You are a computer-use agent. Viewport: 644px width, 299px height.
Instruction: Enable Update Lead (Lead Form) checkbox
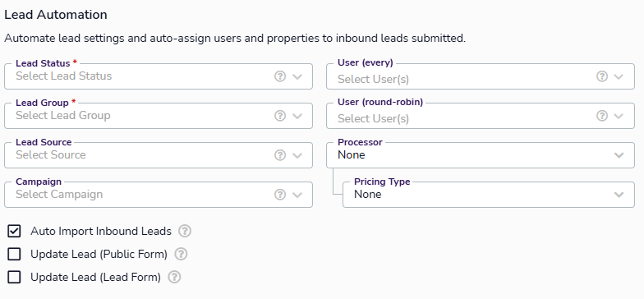click(14, 278)
